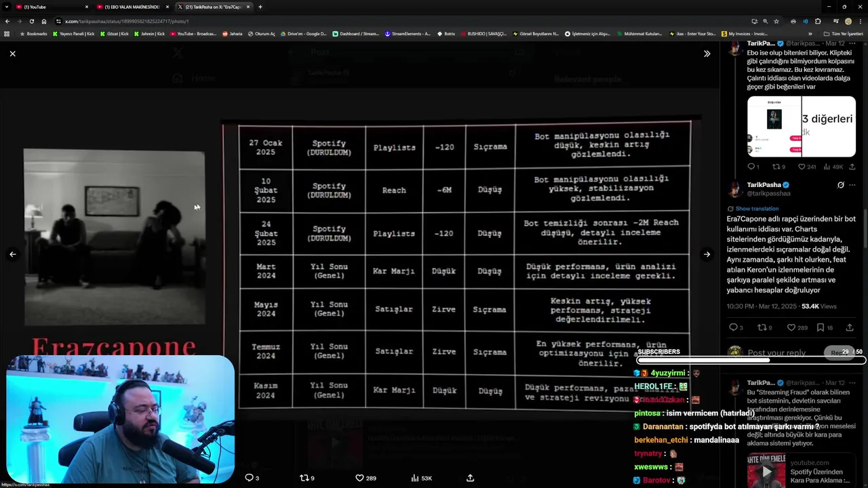
Task: Open Beğeniler screenshot thumbnail in top tweet
Action: [774, 127]
